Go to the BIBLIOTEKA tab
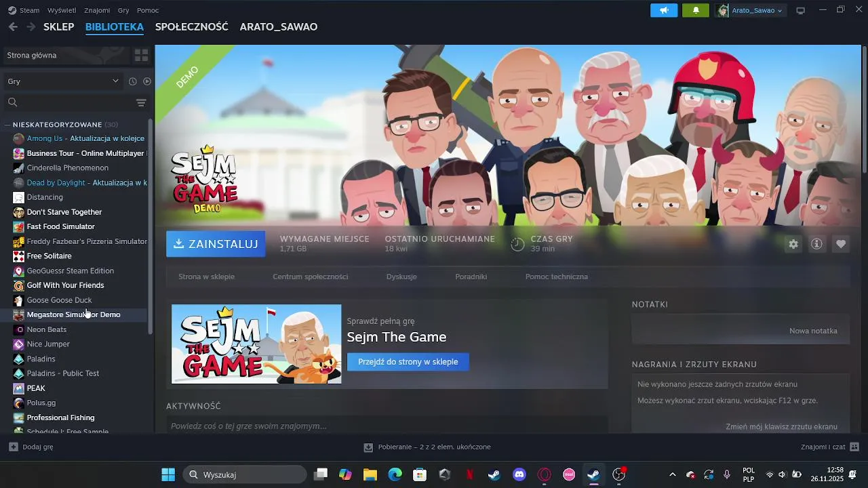This screenshot has height=488, width=868. (115, 27)
